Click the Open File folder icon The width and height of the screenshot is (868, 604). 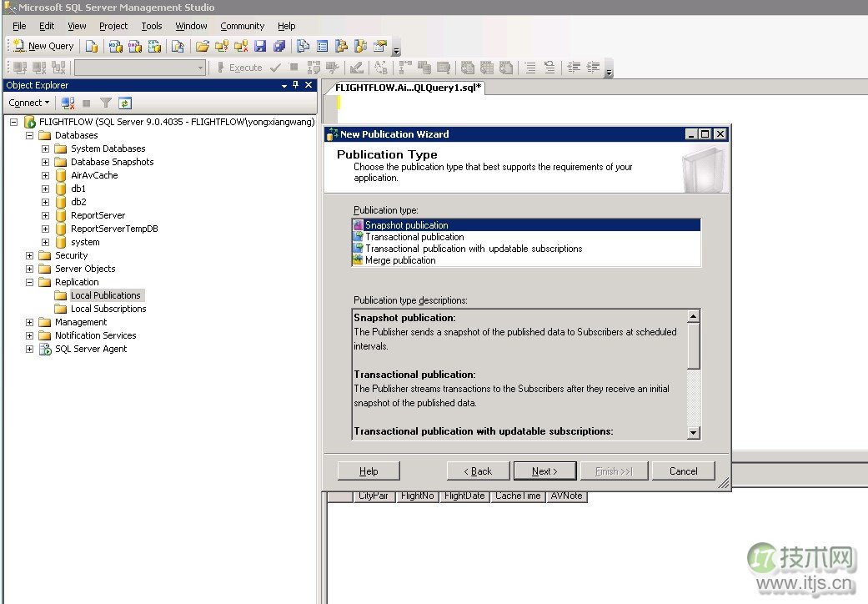pos(203,46)
